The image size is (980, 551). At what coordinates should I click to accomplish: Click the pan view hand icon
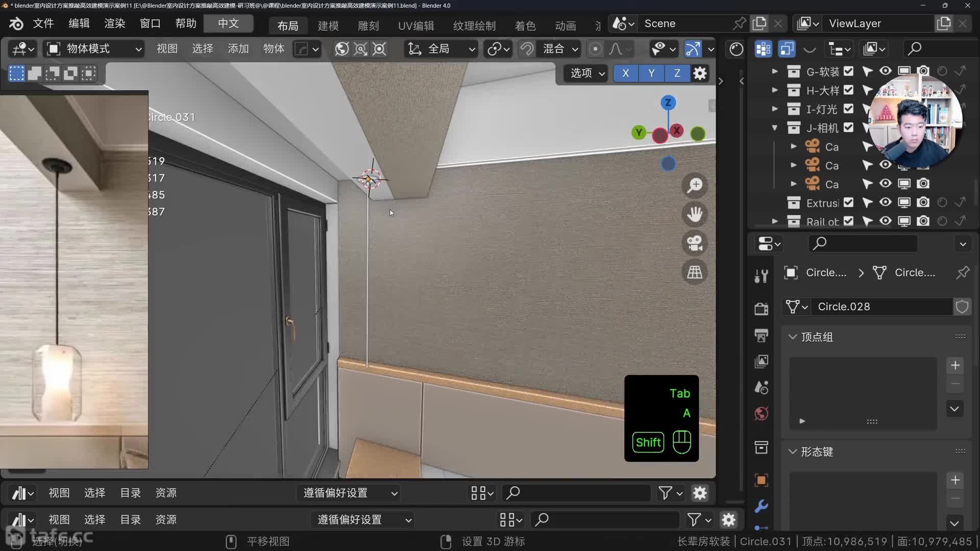[x=694, y=214]
